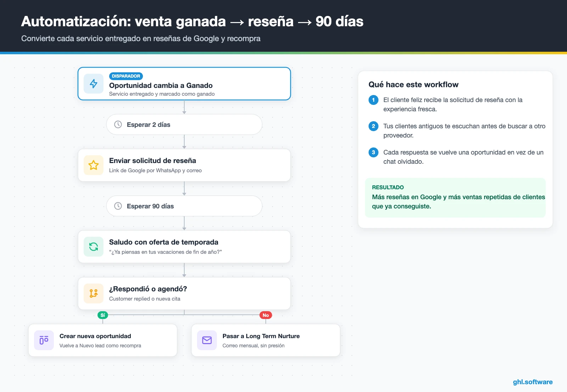Click the RESULTADO label
Image resolution: width=567 pixels, height=392 pixels.
(388, 187)
